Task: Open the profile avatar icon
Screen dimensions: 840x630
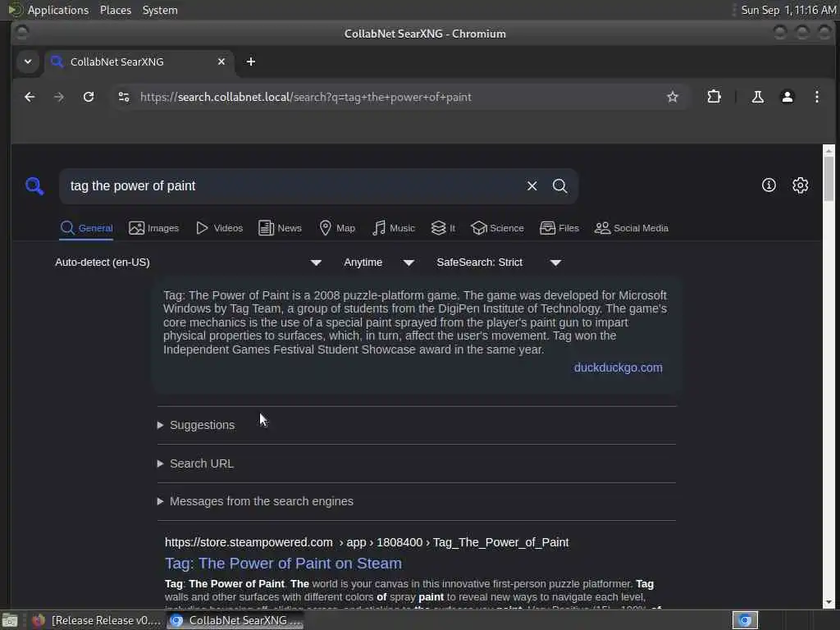Action: tap(787, 97)
